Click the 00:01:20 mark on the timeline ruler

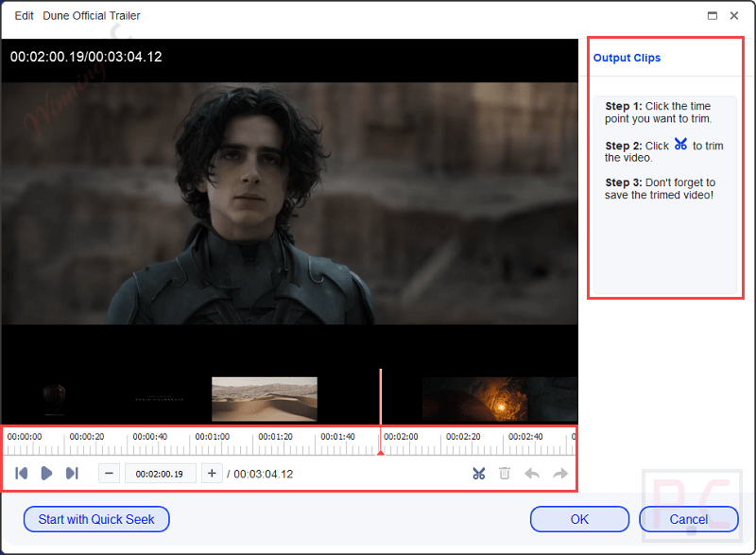point(275,437)
